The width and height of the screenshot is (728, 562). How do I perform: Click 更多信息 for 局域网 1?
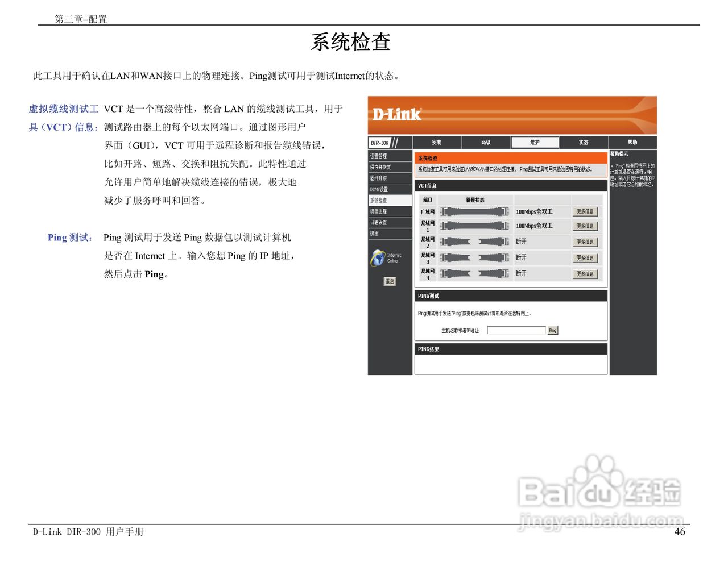[x=585, y=226]
